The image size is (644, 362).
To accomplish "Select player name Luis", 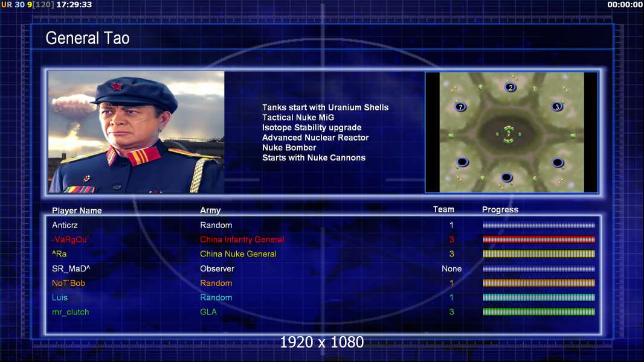I will [60, 297].
